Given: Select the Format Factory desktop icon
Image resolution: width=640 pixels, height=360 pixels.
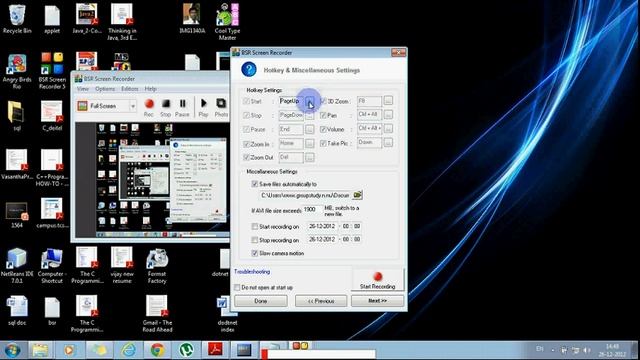Looking at the screenshot, I should click(x=157, y=266).
